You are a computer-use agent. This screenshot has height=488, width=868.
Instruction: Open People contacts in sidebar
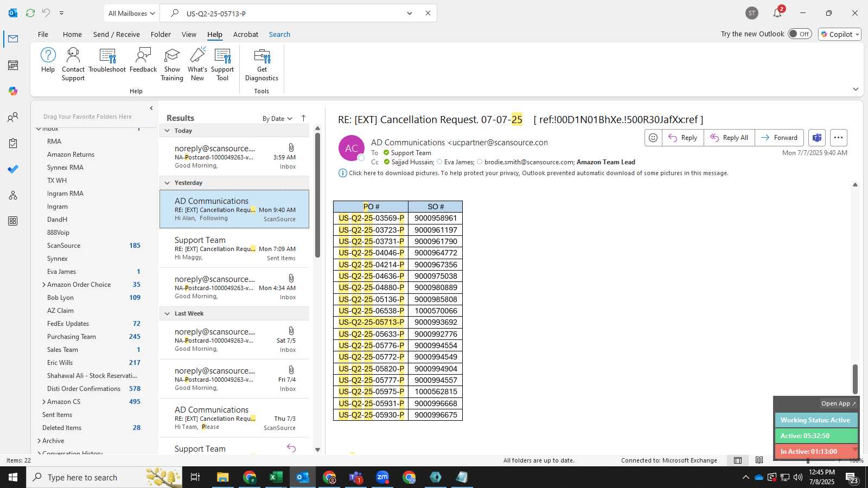(x=13, y=117)
